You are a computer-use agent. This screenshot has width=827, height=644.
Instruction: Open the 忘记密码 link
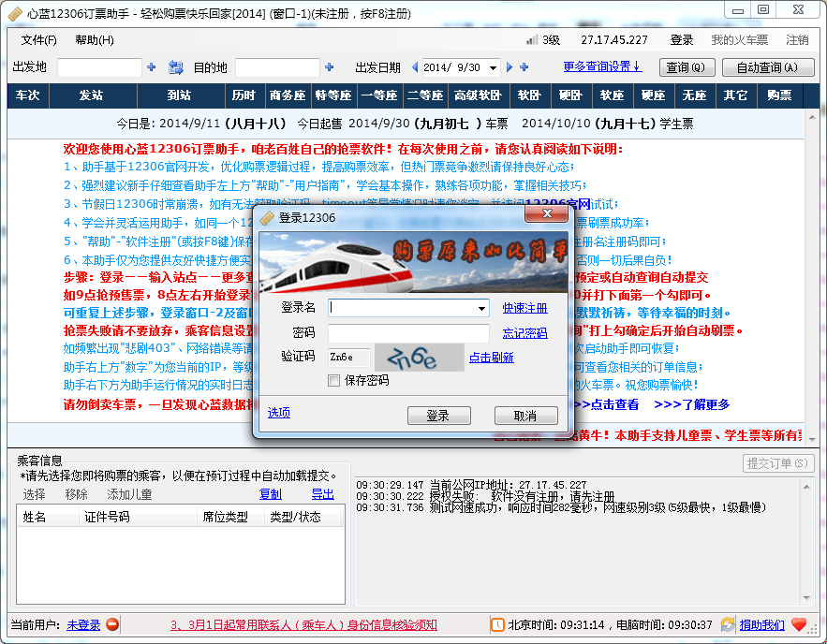524,333
